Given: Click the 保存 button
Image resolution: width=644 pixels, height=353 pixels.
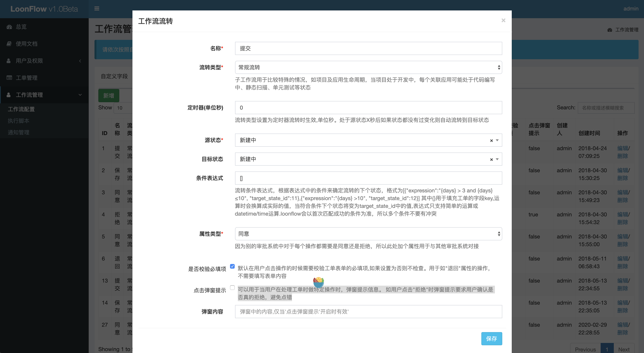Looking at the screenshot, I should (x=491, y=338).
